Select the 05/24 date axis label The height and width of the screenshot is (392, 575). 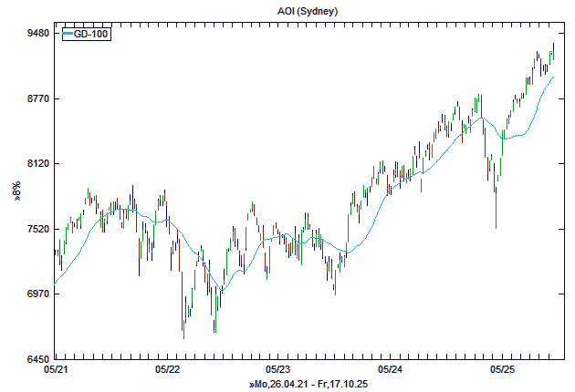pyautogui.click(x=390, y=370)
